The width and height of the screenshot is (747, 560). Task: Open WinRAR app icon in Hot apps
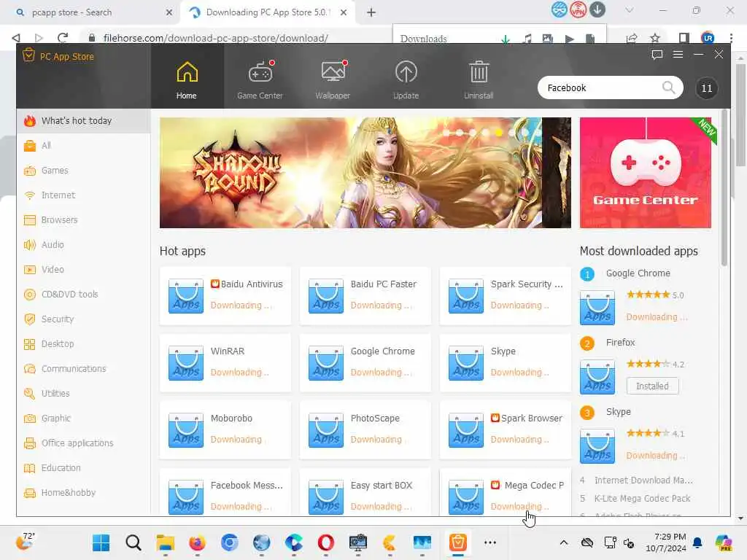click(x=186, y=363)
